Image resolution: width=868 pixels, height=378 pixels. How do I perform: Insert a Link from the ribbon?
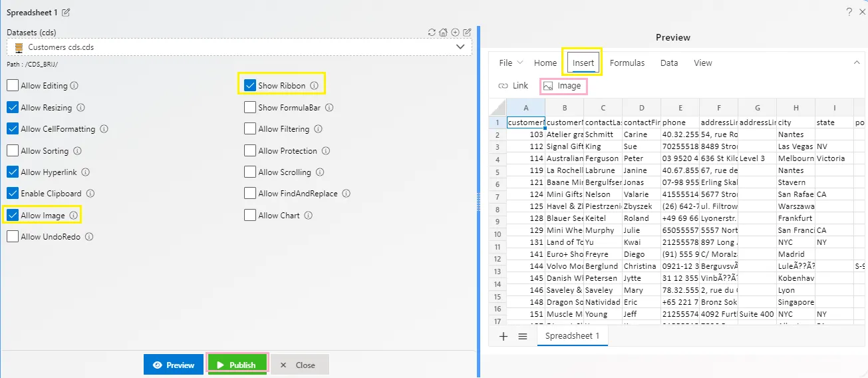coord(513,86)
